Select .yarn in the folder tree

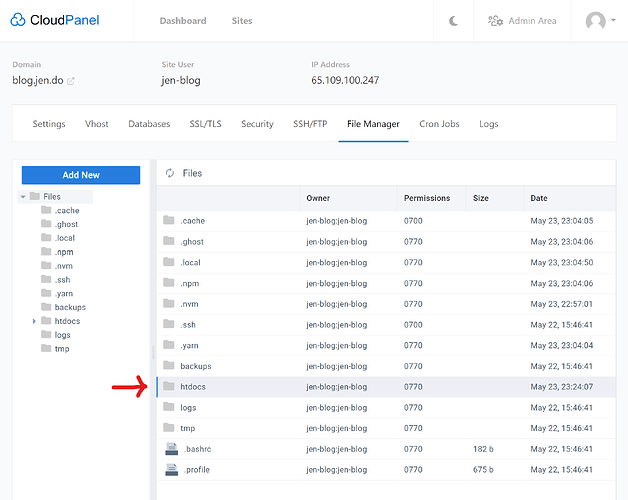pyautogui.click(x=63, y=294)
